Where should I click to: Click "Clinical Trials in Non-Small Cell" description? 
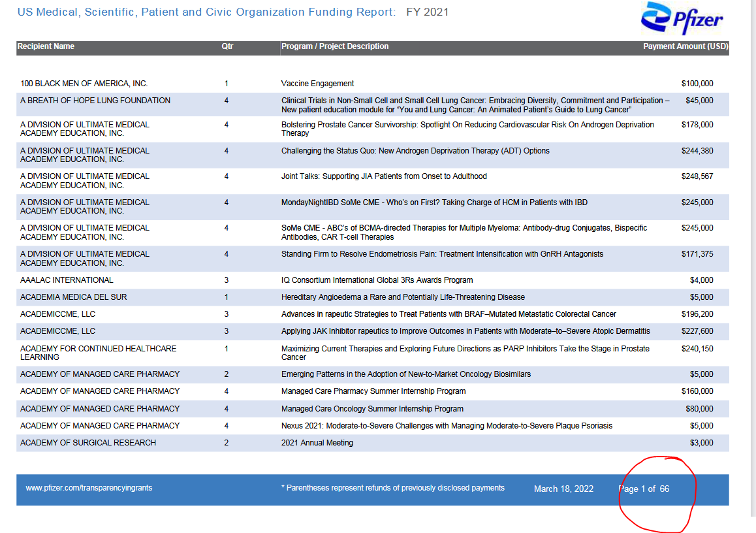[475, 105]
